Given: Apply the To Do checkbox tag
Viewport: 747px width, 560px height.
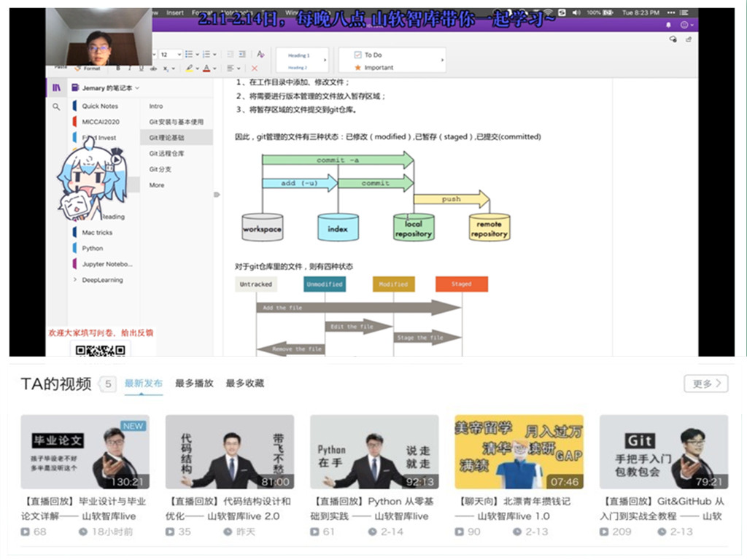Looking at the screenshot, I should pyautogui.click(x=372, y=53).
